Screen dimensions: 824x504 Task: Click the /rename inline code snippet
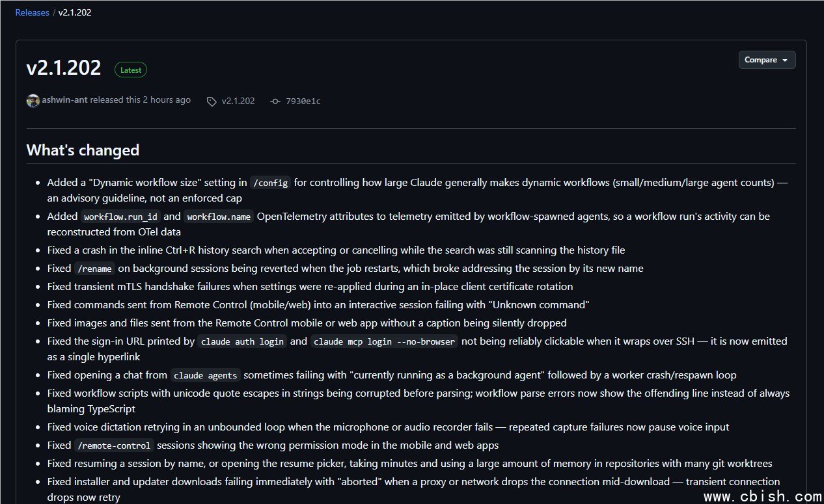click(x=94, y=269)
